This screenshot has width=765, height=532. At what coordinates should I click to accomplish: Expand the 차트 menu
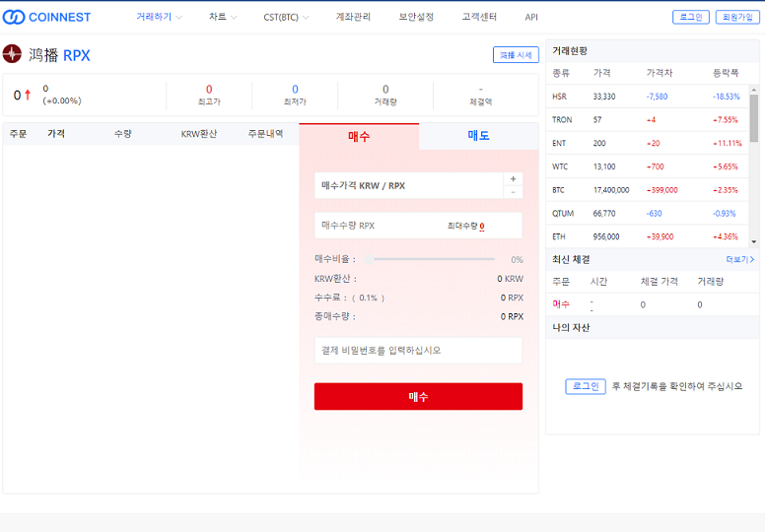tap(223, 17)
